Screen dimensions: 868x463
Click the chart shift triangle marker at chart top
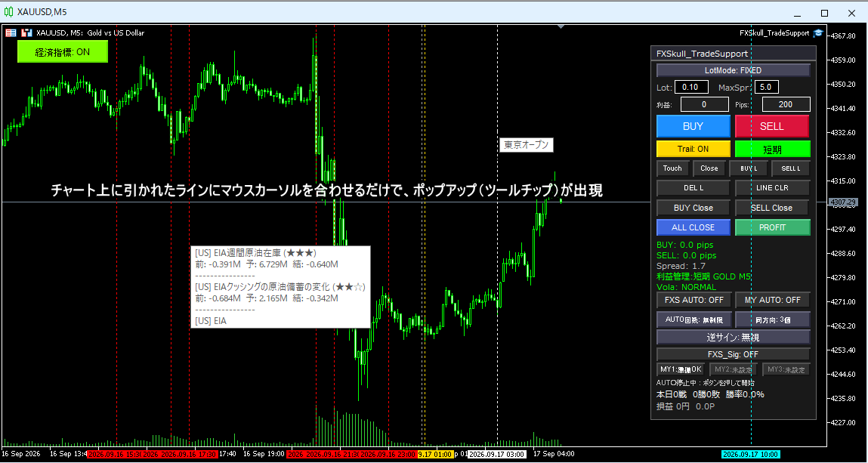(x=561, y=26)
